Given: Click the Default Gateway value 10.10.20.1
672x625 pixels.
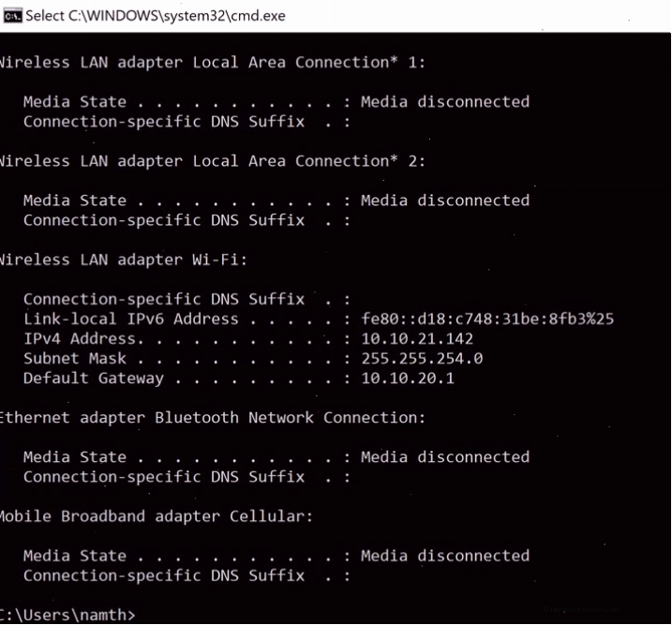Looking at the screenshot, I should [x=408, y=379].
